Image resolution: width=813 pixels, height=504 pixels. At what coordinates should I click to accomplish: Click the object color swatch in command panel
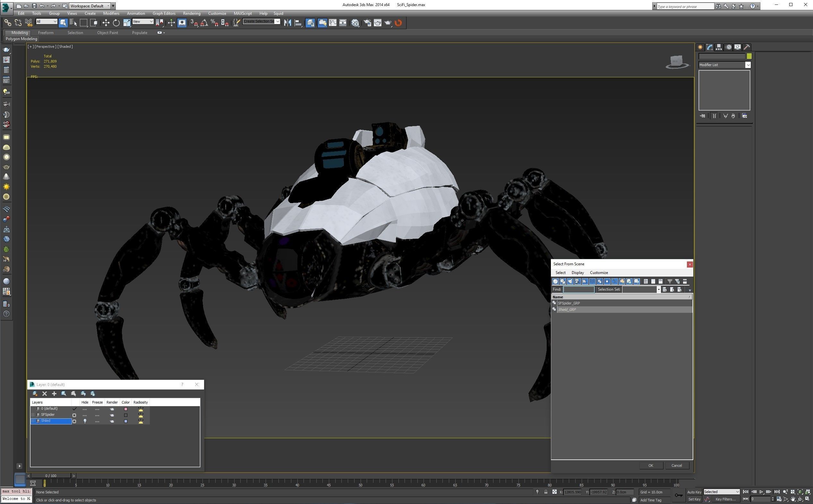click(x=749, y=56)
